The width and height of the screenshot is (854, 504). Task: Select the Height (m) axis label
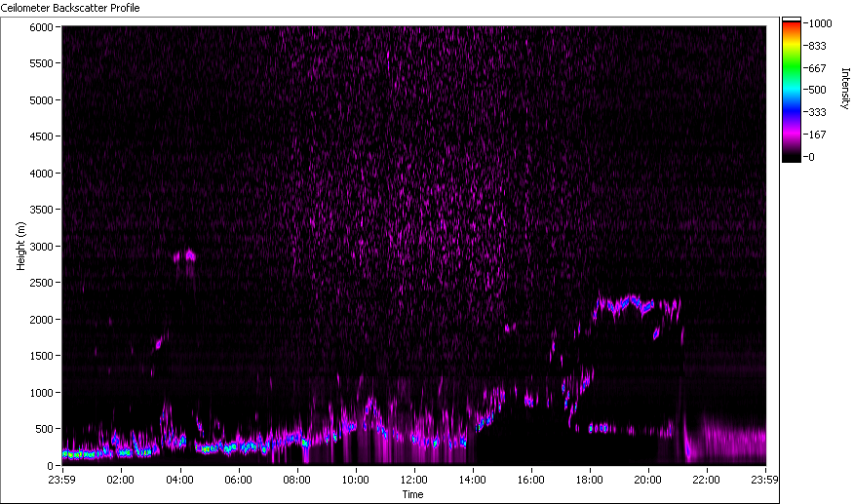pos(20,246)
